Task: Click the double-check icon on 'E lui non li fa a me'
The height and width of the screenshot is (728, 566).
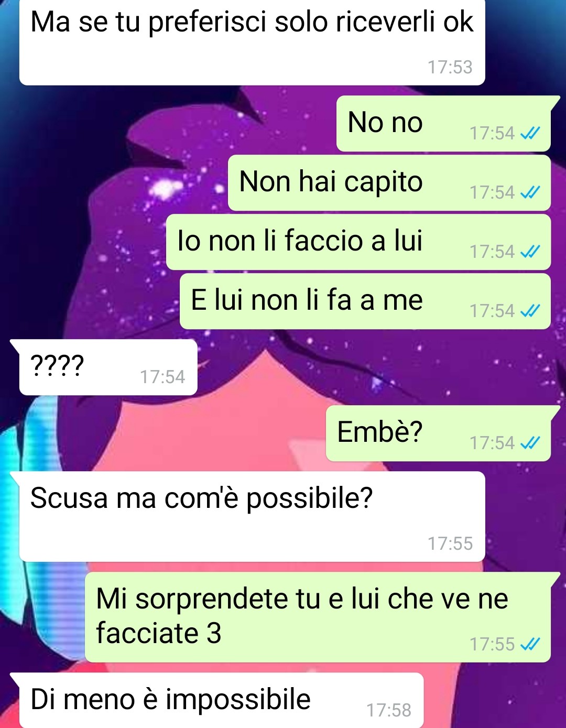Action: (x=530, y=311)
